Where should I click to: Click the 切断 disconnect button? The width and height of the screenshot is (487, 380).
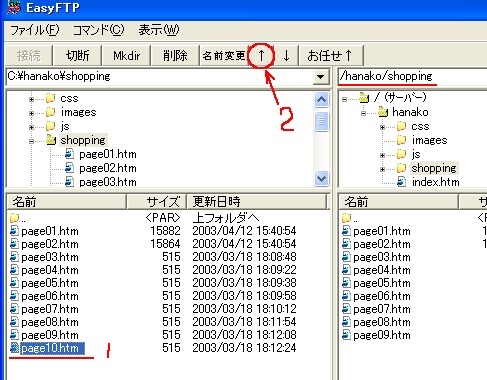(77, 56)
